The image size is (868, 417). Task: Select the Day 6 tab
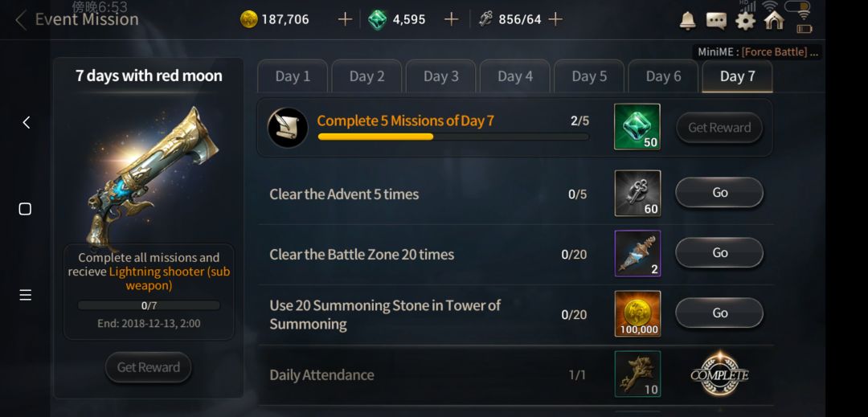click(663, 76)
